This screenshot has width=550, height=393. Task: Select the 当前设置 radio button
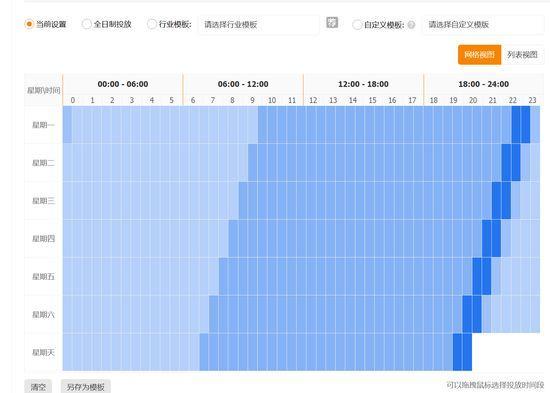(29, 24)
